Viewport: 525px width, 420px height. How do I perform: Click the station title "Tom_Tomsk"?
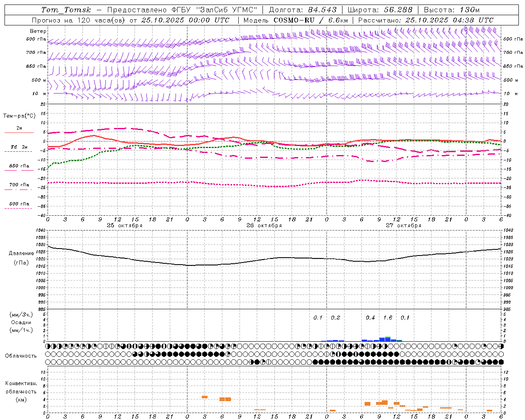[x=66, y=10]
